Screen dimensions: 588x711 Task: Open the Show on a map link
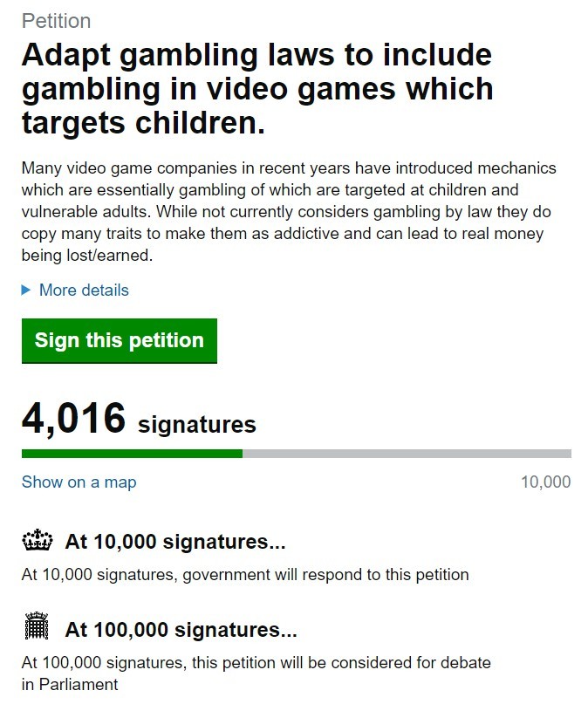pyautogui.click(x=79, y=482)
